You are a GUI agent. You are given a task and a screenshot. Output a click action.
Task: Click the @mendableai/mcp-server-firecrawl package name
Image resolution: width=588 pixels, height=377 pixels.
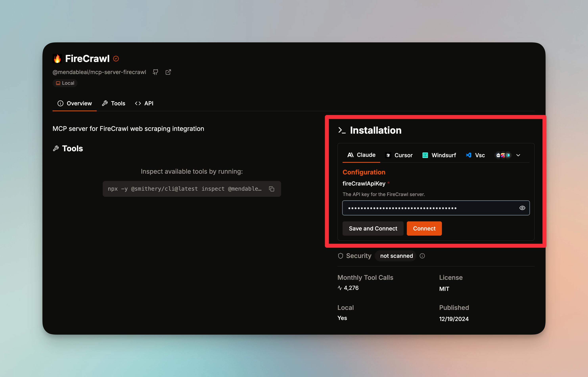coord(99,72)
